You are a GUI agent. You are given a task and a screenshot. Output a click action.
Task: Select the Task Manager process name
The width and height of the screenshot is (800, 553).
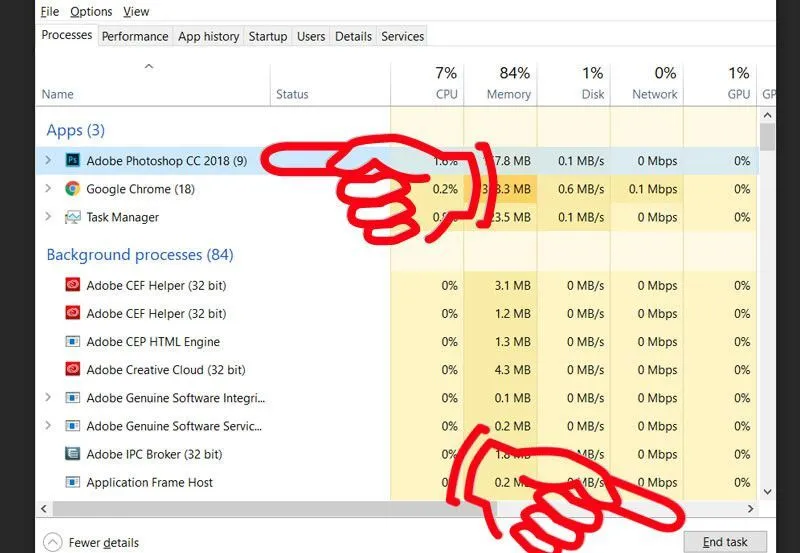(122, 217)
